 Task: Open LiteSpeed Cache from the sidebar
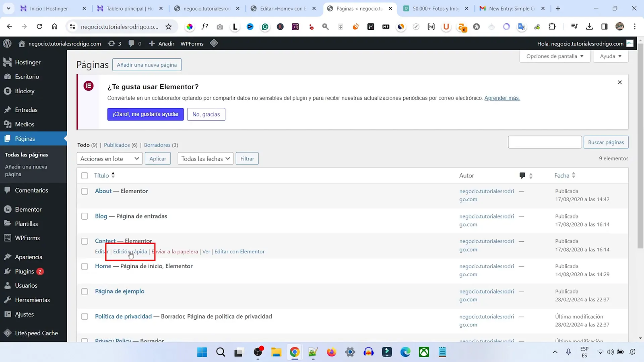[x=36, y=333]
